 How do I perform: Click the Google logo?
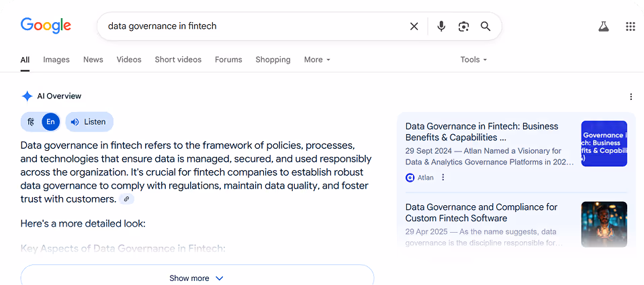pos(46,26)
